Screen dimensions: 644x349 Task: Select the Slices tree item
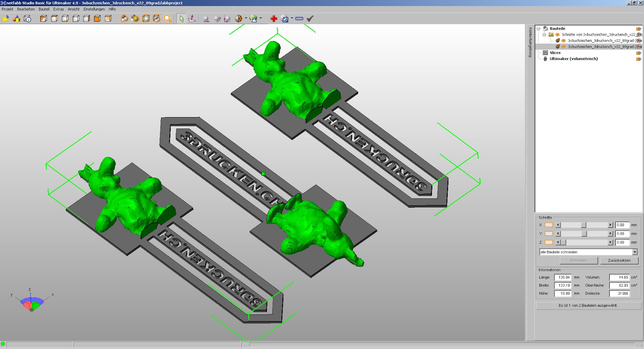(x=555, y=53)
